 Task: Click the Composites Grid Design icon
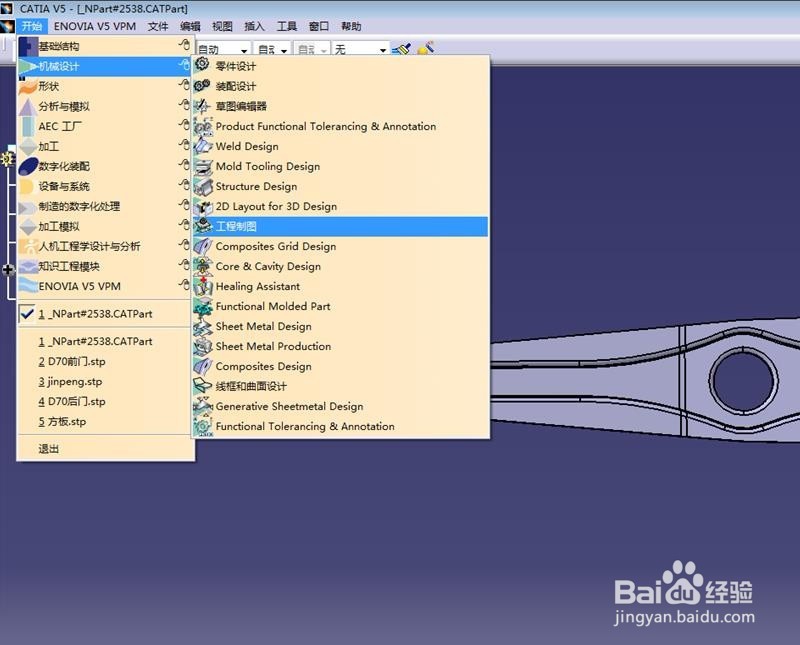pos(203,246)
